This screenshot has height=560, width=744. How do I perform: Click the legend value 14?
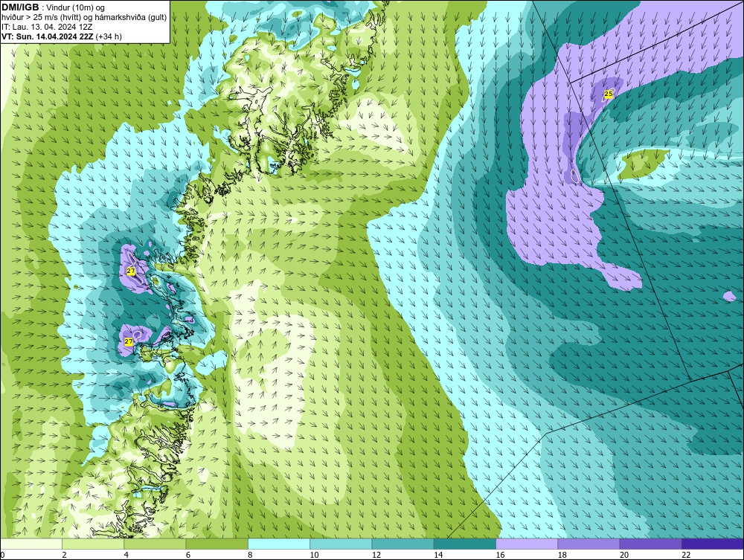coord(438,555)
